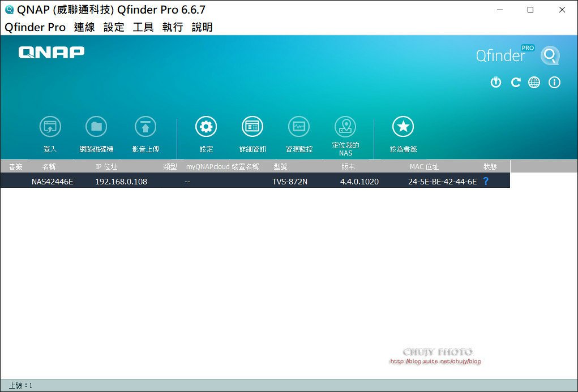Viewport: 578px width, 392px height.
Task: Sort by the 版本 column header
Action: coord(348,166)
